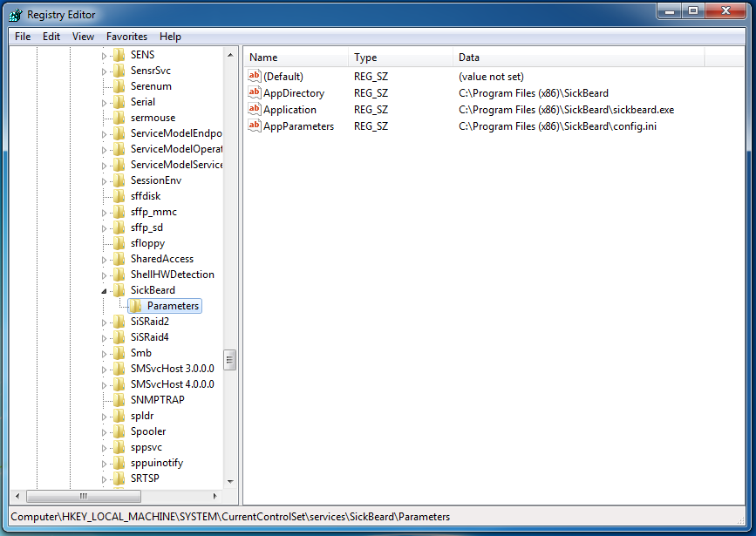Click the string icon for Application value

tap(254, 109)
